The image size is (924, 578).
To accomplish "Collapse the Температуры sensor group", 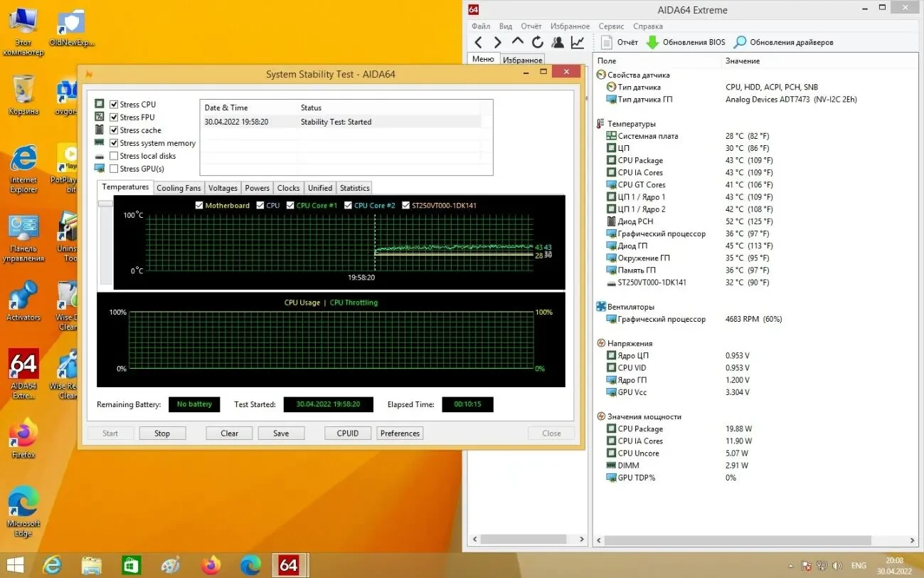I will pos(600,122).
